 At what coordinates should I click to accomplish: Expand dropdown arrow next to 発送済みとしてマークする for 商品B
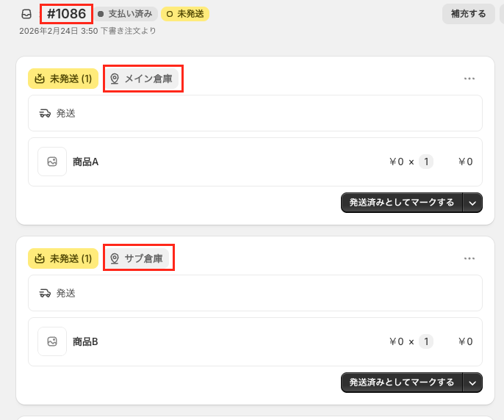click(473, 383)
